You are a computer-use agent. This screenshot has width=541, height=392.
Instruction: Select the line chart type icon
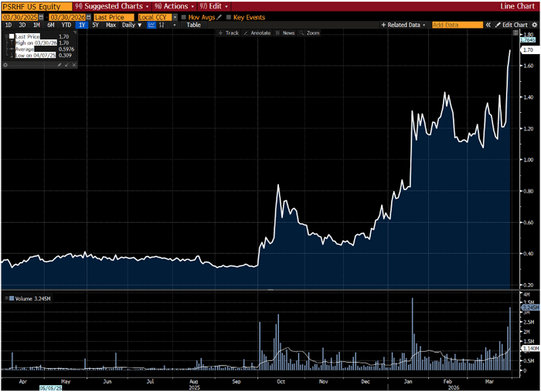(151, 25)
